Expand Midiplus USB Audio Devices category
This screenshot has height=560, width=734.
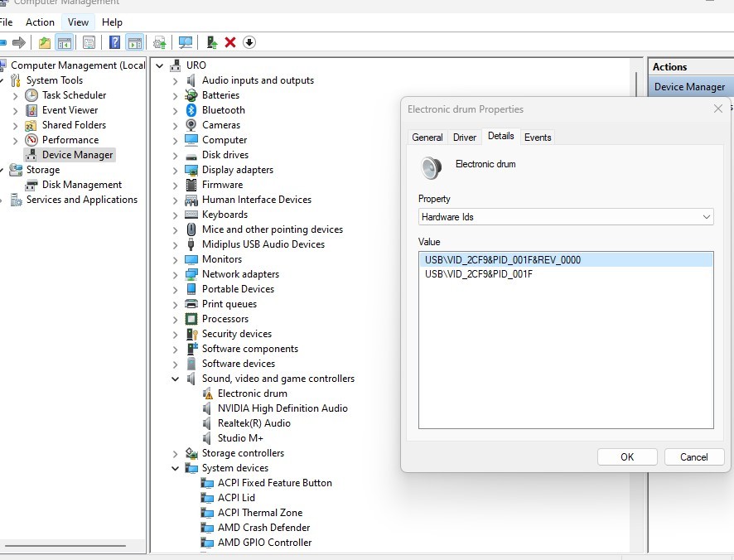pos(175,245)
